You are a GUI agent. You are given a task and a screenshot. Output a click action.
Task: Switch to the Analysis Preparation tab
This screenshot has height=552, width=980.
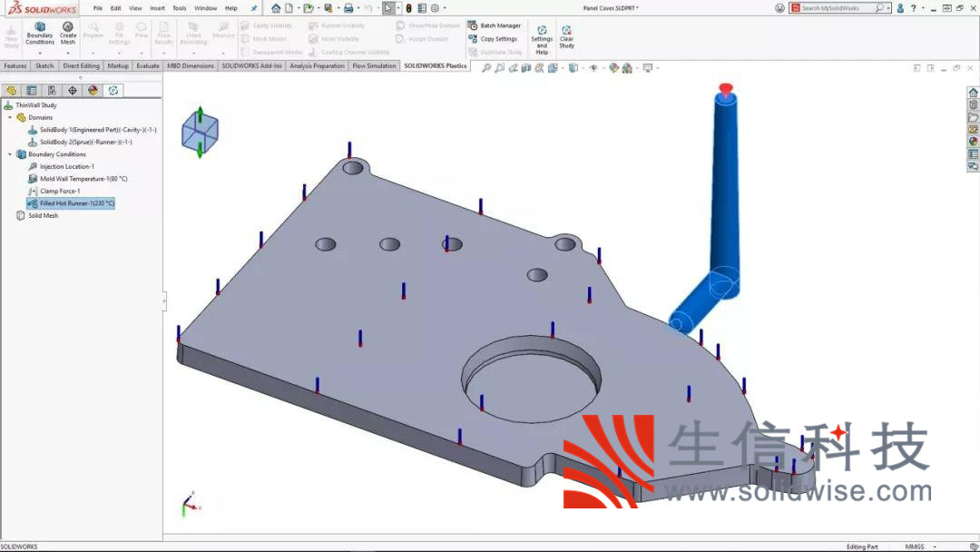point(317,65)
